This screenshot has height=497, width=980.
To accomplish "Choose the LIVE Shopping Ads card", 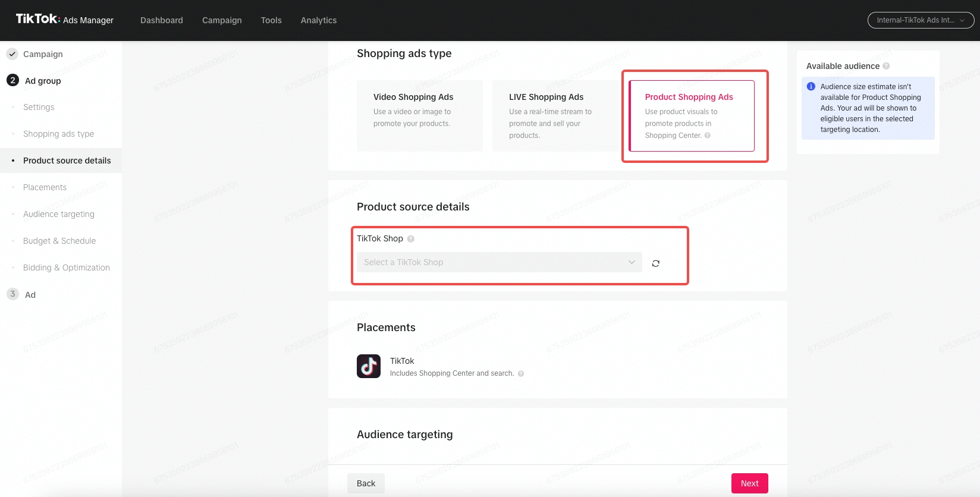I will [x=555, y=115].
